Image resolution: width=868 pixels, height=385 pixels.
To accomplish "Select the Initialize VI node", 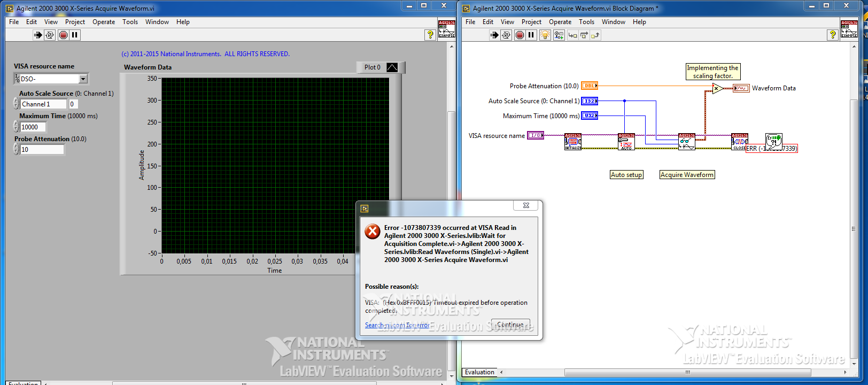I will (573, 142).
